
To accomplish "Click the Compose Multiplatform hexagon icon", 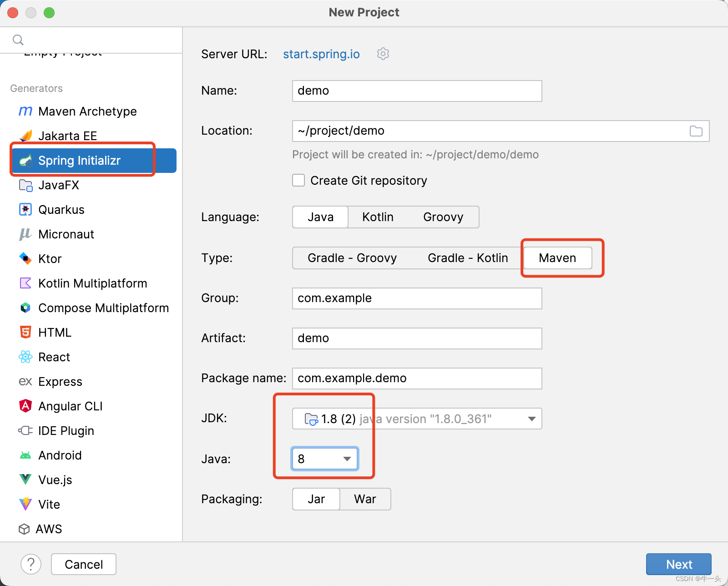I will (x=25, y=308).
